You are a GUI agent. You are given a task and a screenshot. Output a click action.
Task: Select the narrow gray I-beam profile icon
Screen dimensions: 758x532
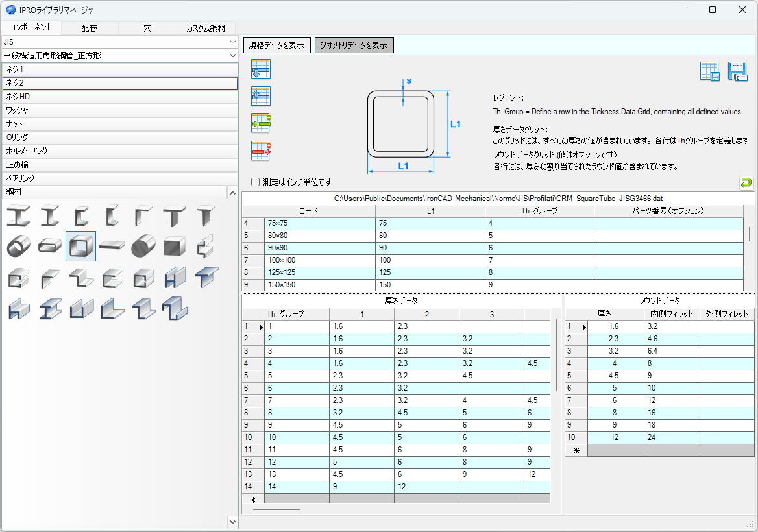pos(50,215)
